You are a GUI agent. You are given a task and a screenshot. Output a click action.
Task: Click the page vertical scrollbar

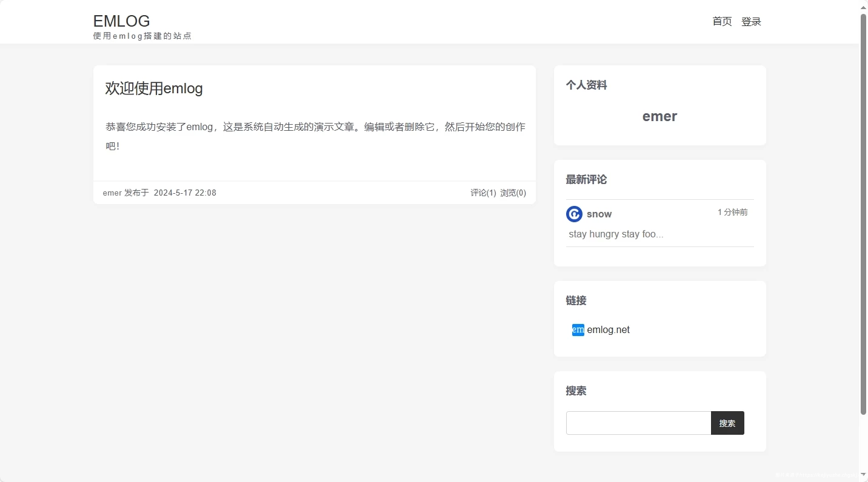863,212
